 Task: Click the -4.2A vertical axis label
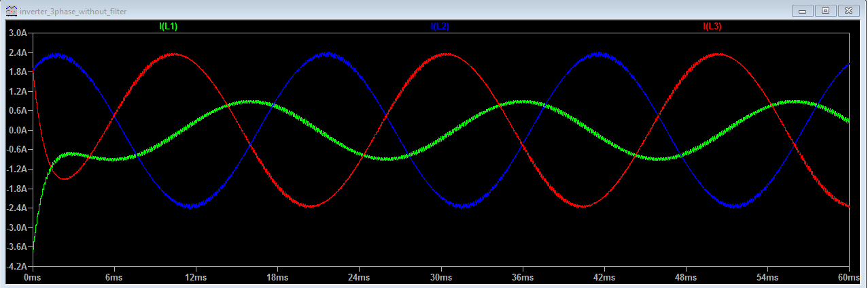click(16, 266)
